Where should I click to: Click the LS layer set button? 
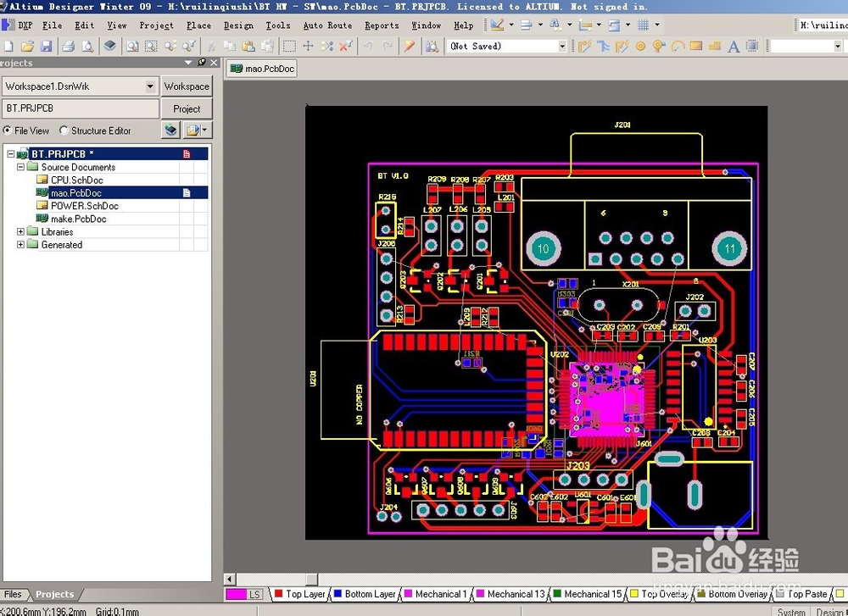tap(254, 594)
